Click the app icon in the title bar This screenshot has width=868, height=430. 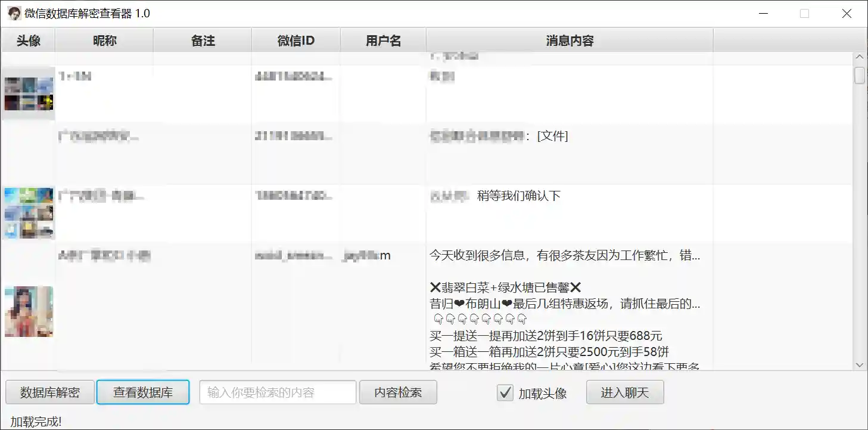(14, 13)
